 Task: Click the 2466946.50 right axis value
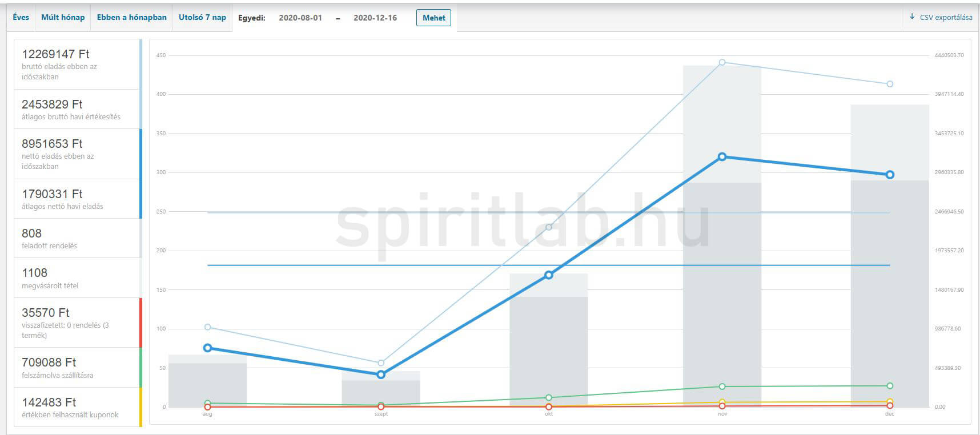(949, 212)
